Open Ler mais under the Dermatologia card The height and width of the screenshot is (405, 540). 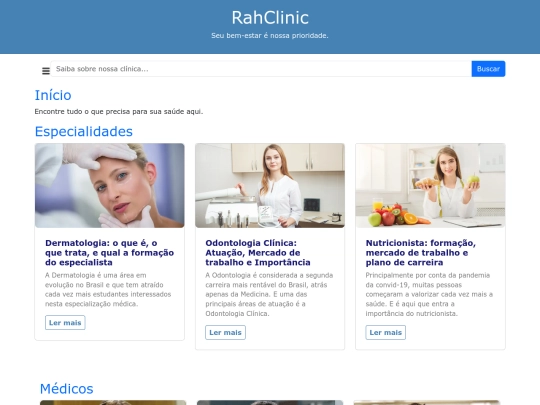point(65,323)
